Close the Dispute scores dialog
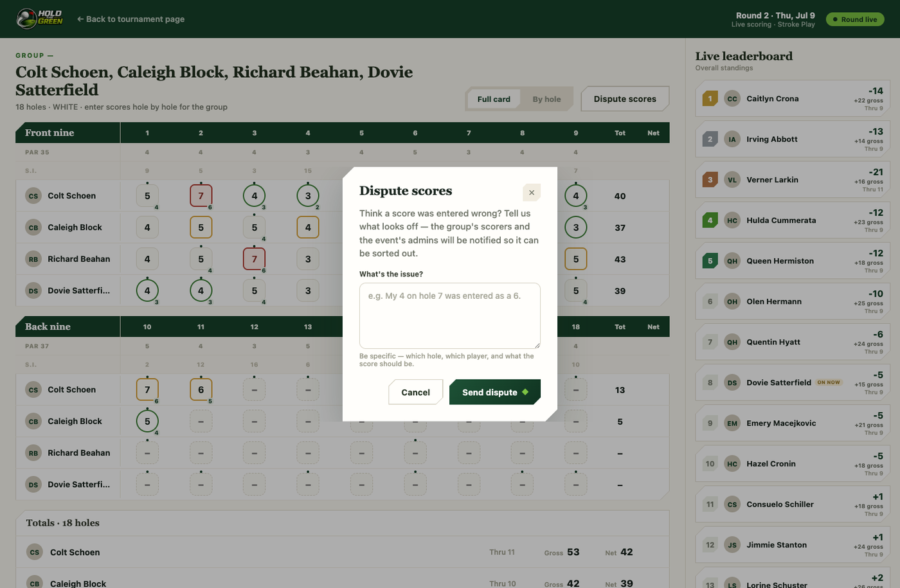 pyautogui.click(x=532, y=192)
